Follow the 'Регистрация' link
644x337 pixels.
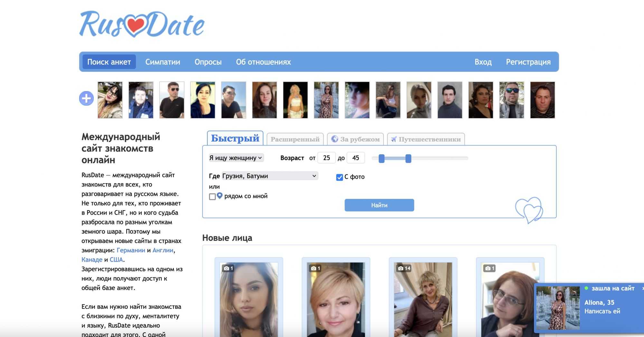pyautogui.click(x=528, y=62)
